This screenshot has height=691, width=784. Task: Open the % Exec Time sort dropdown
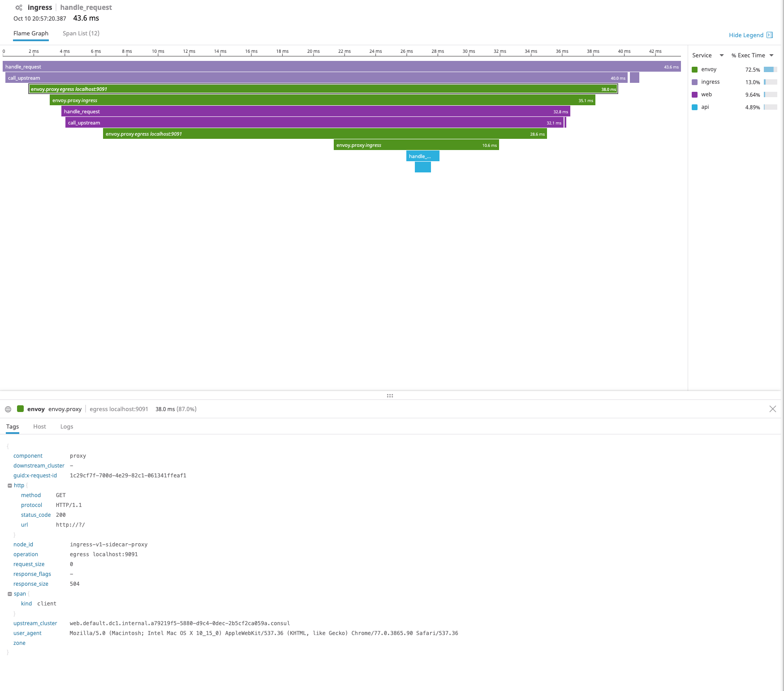tap(771, 55)
